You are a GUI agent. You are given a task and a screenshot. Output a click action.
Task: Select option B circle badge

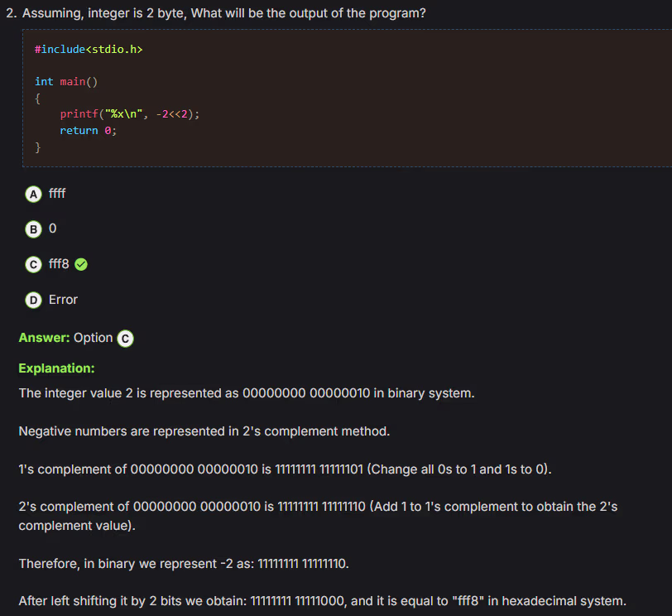pos(33,229)
